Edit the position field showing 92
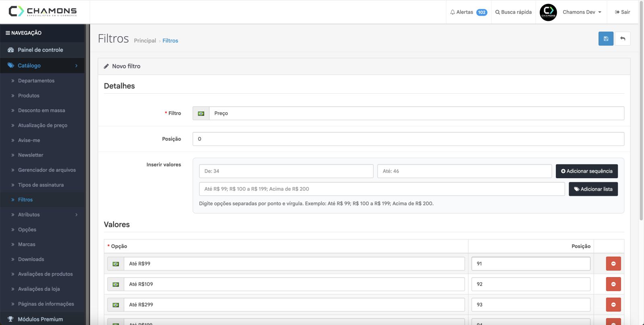Image resolution: width=644 pixels, height=325 pixels. pos(531,284)
